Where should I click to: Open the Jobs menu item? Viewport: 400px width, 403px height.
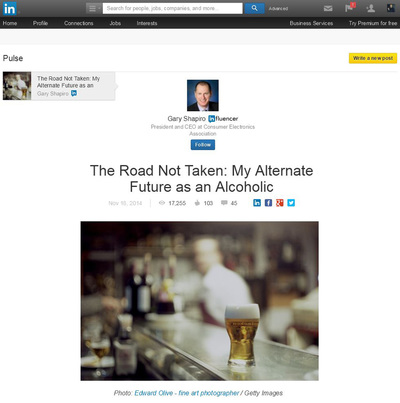115,23
